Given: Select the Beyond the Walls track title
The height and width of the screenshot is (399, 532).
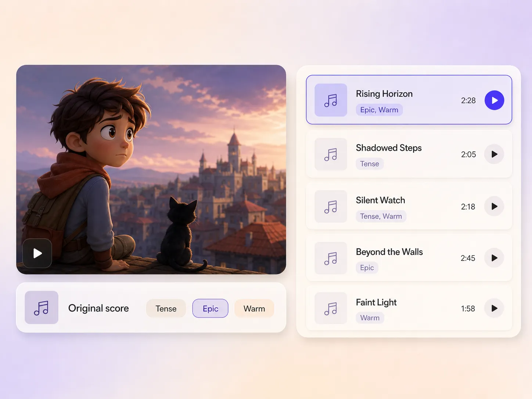Looking at the screenshot, I should [389, 252].
